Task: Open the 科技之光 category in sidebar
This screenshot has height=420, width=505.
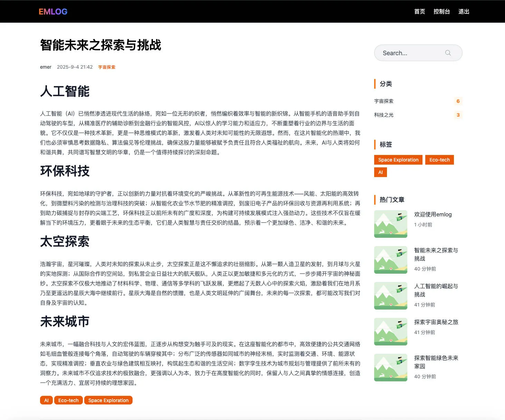Action: coord(384,115)
